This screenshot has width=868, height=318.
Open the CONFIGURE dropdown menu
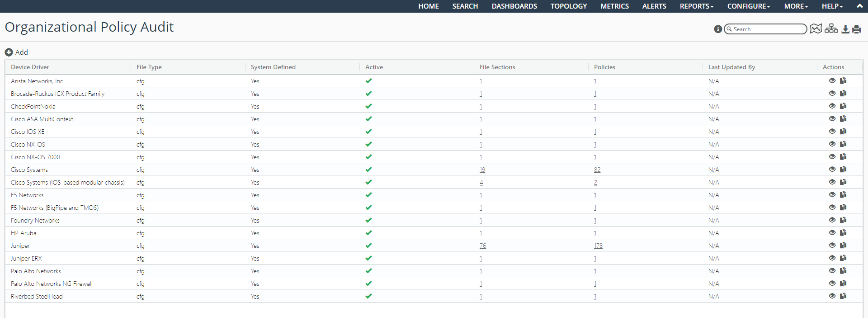pyautogui.click(x=748, y=6)
